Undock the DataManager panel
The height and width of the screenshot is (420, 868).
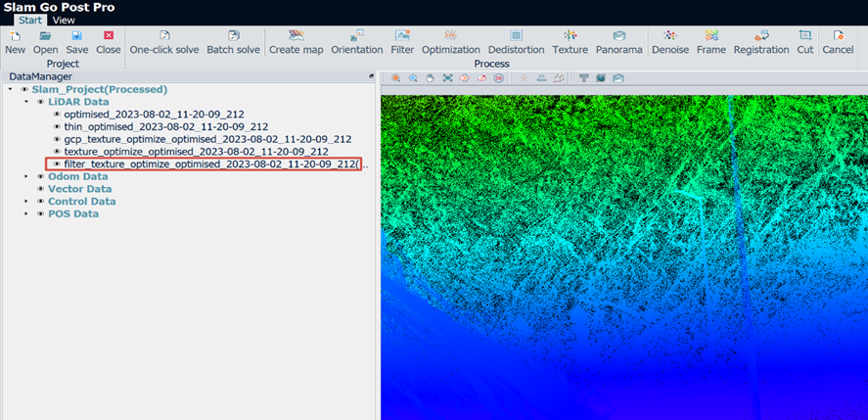(372, 76)
